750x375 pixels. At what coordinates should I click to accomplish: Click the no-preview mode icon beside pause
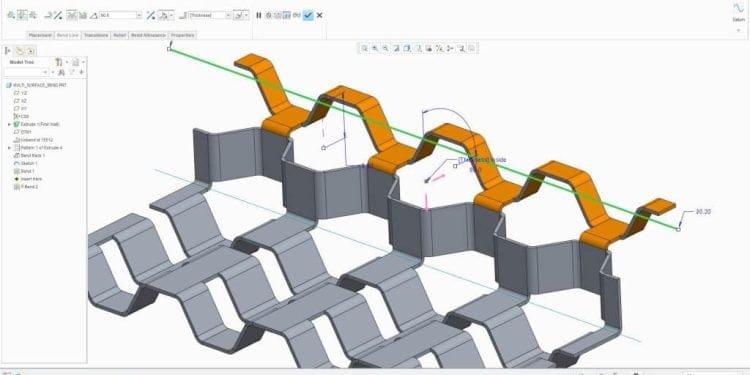coord(268,15)
